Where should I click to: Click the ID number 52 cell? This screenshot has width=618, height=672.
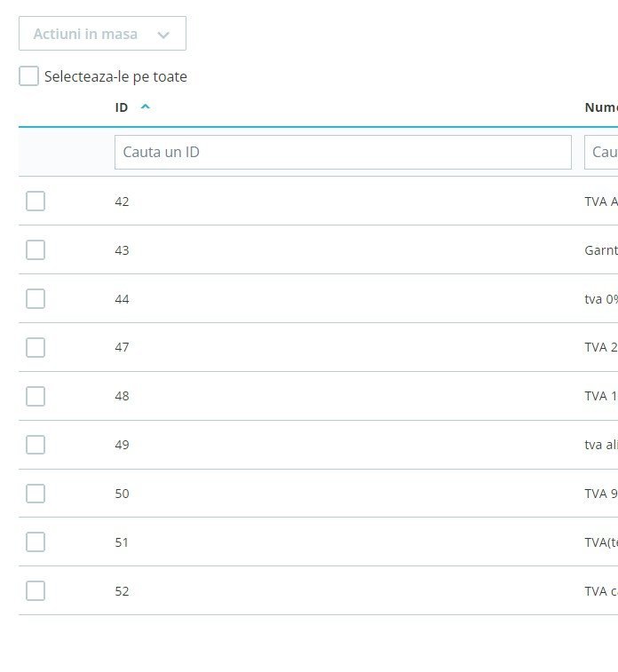pyautogui.click(x=122, y=591)
